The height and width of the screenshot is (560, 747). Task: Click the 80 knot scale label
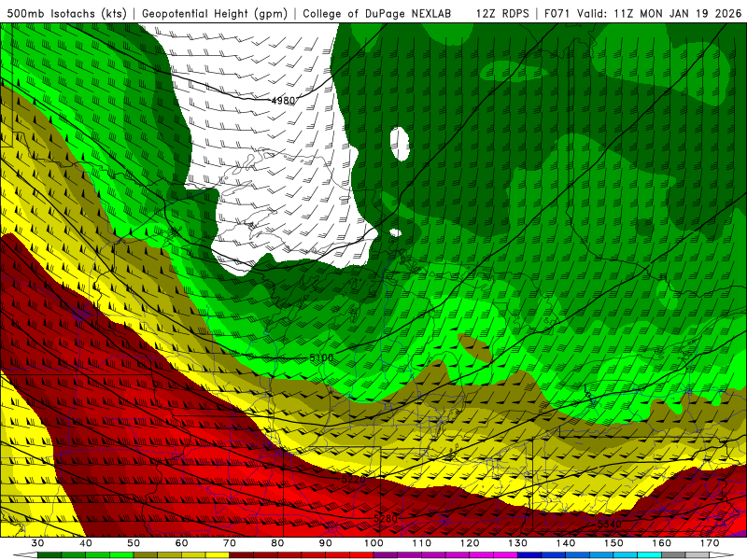point(277,543)
